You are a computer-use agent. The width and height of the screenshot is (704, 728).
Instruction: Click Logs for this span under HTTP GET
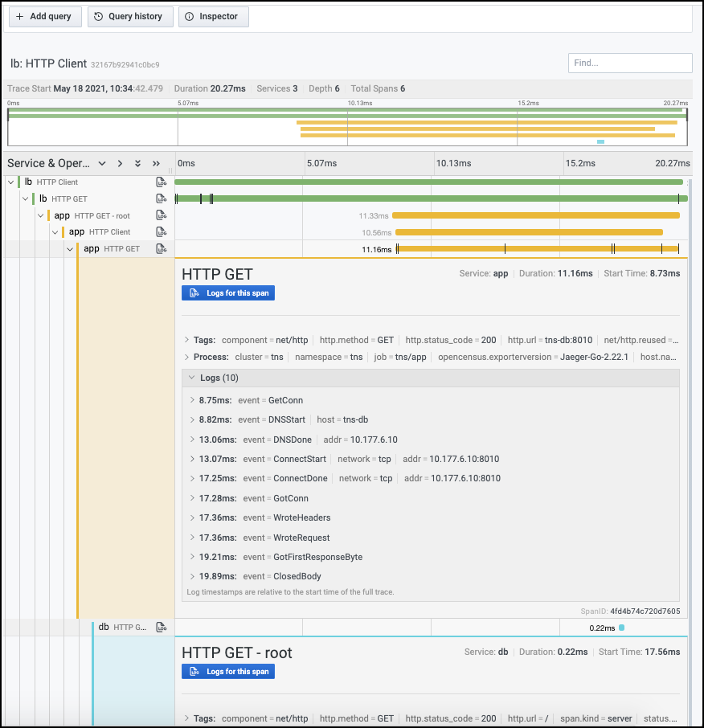[228, 293]
